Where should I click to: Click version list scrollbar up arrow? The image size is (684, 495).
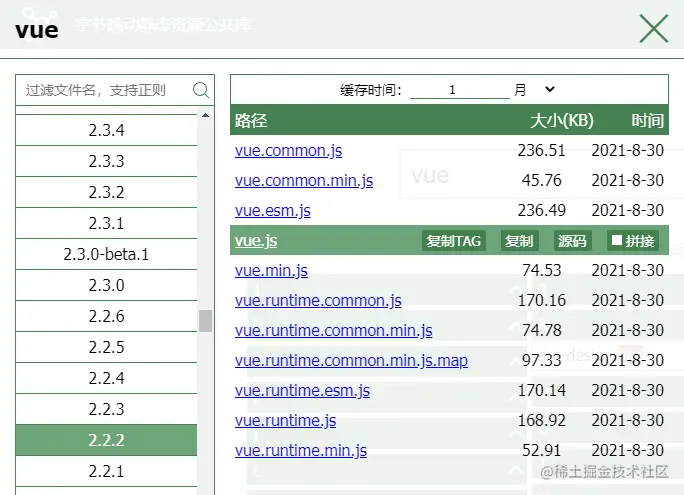click(205, 116)
